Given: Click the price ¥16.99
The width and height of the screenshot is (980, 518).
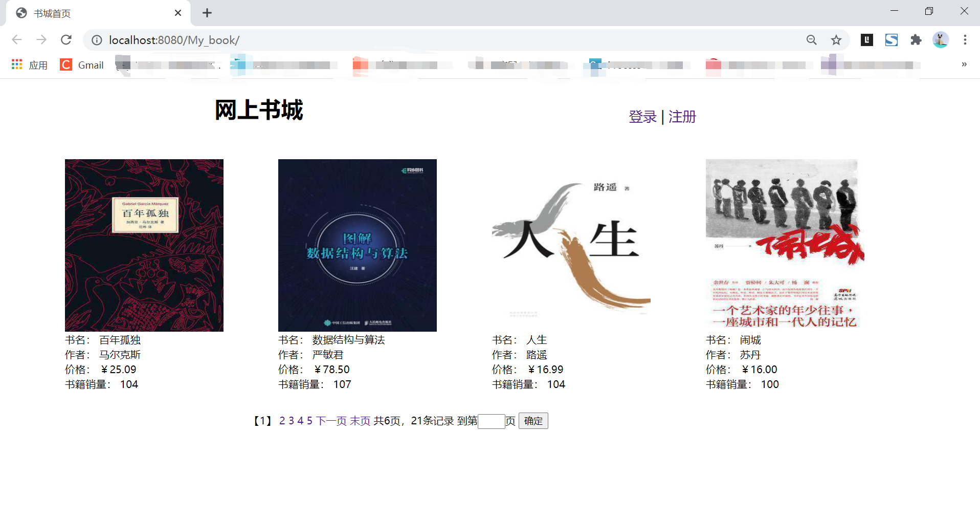Looking at the screenshot, I should [546, 370].
